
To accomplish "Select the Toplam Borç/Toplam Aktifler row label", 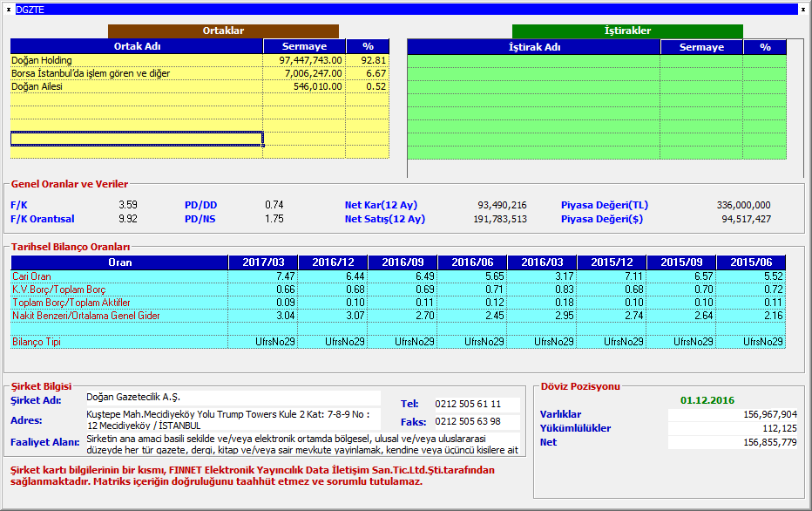I will (71, 303).
